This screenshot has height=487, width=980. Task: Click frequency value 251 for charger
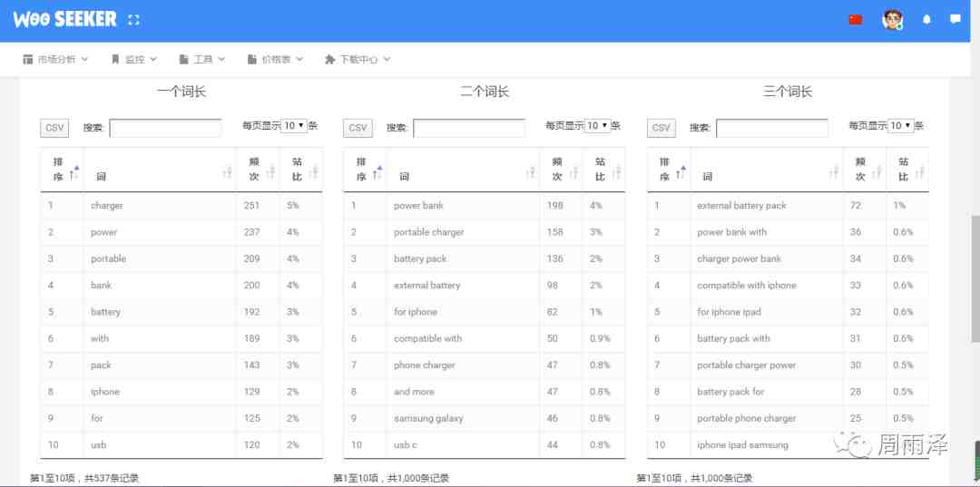251,206
